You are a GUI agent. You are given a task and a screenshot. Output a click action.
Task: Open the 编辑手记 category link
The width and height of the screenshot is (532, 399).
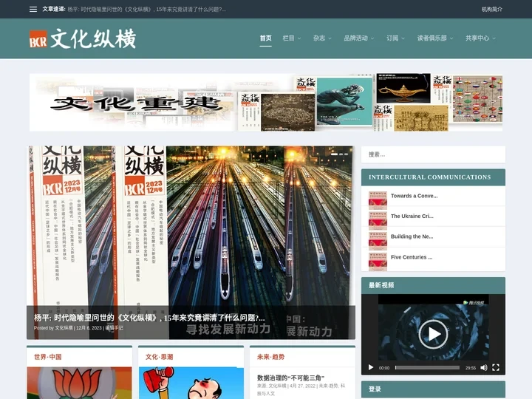pyautogui.click(x=114, y=328)
